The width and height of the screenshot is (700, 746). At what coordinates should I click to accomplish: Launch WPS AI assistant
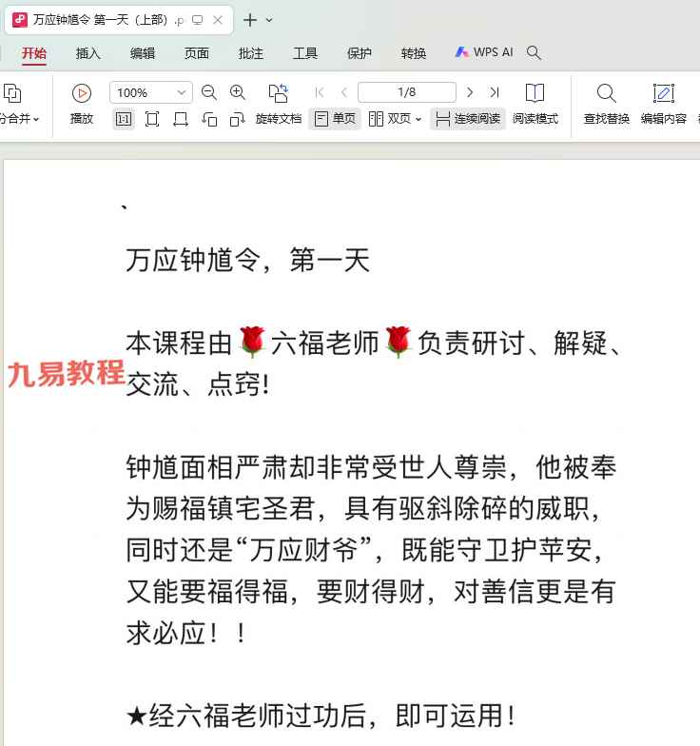click(484, 52)
